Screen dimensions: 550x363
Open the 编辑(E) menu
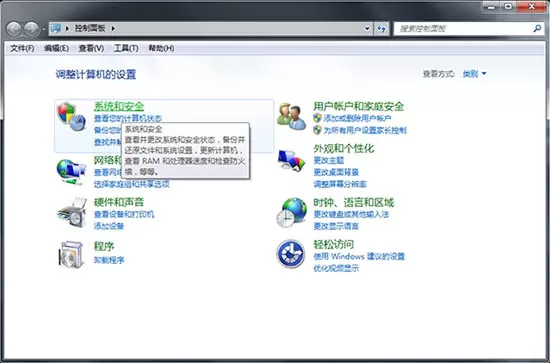(x=56, y=48)
